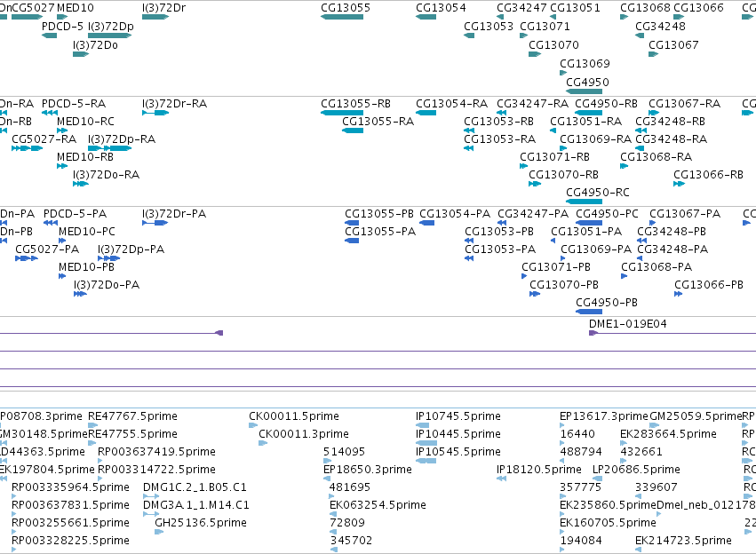Screen dimensions: 756x554
Task: Click the CG13053 gene label
Action: pyautogui.click(x=489, y=26)
